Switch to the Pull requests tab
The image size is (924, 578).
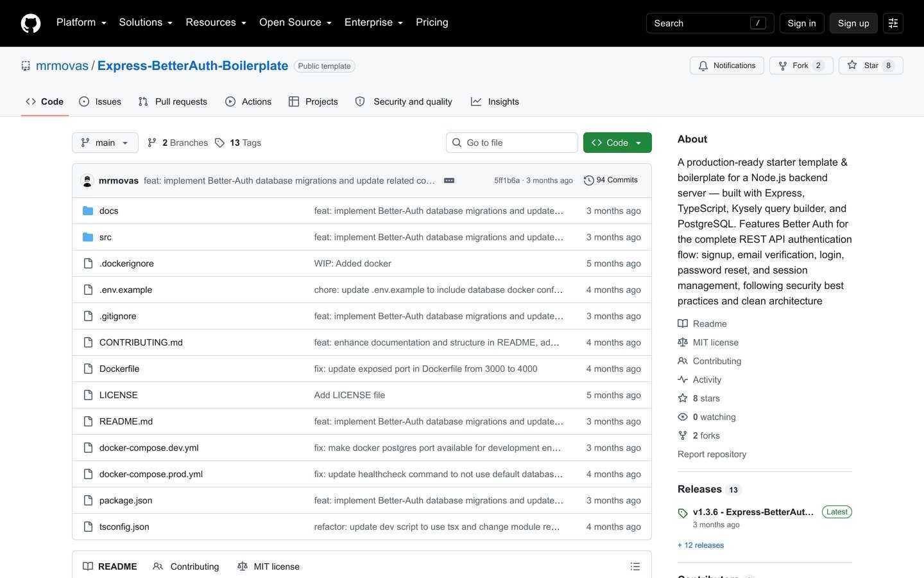pos(173,101)
